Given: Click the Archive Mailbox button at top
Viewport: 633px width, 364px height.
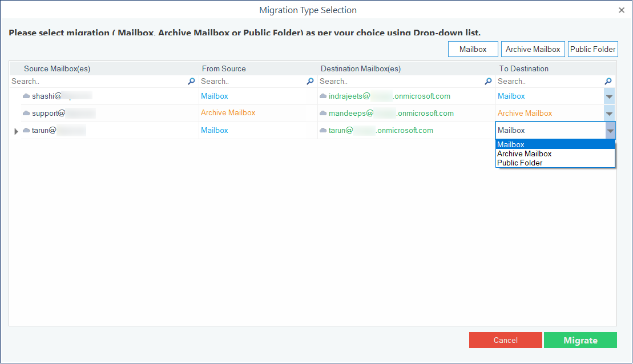Looking at the screenshot, I should 533,49.
